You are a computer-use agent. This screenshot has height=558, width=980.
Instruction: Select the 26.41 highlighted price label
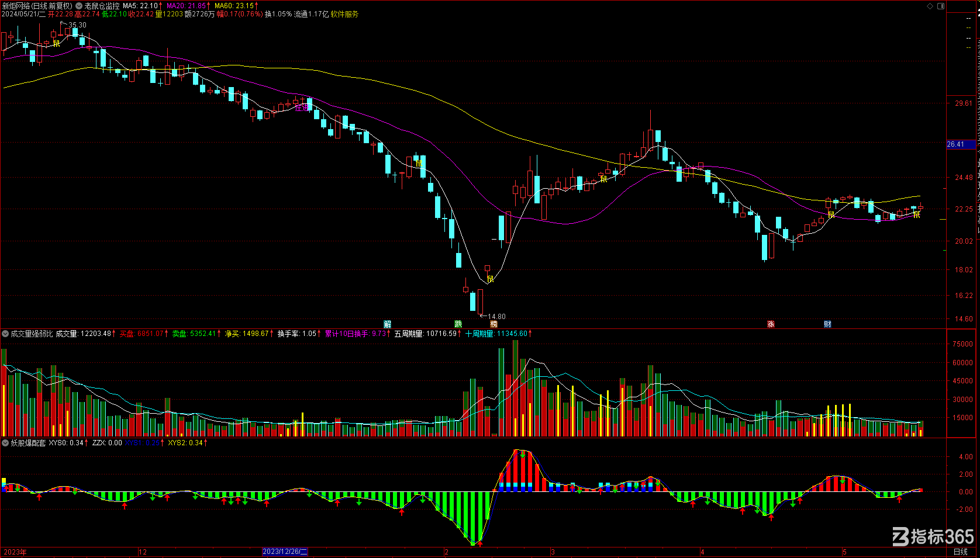point(961,144)
